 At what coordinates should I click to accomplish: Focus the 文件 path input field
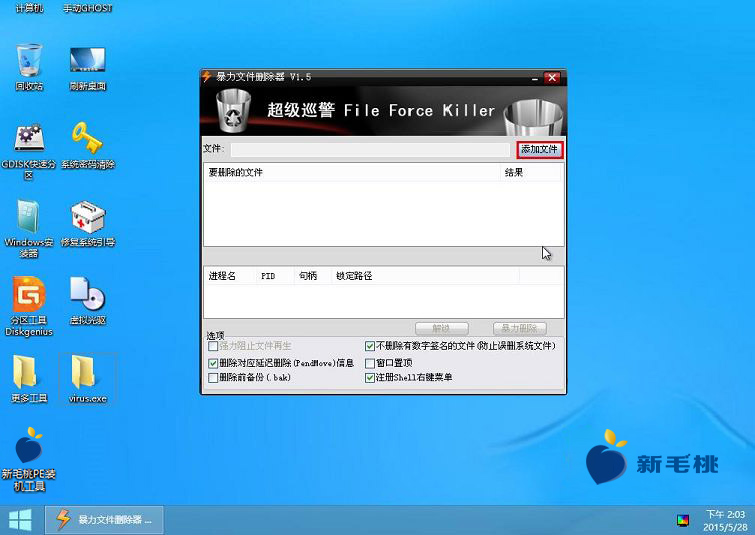click(x=370, y=150)
